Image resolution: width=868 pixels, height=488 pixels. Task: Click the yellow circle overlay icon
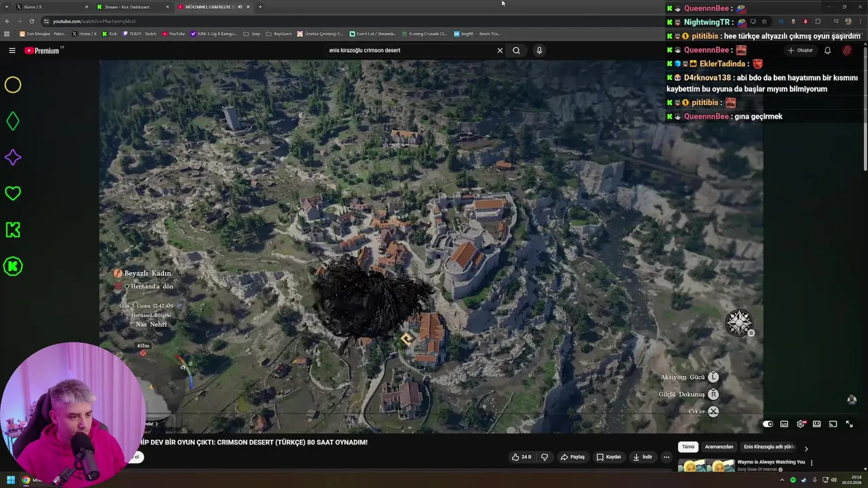(13, 85)
